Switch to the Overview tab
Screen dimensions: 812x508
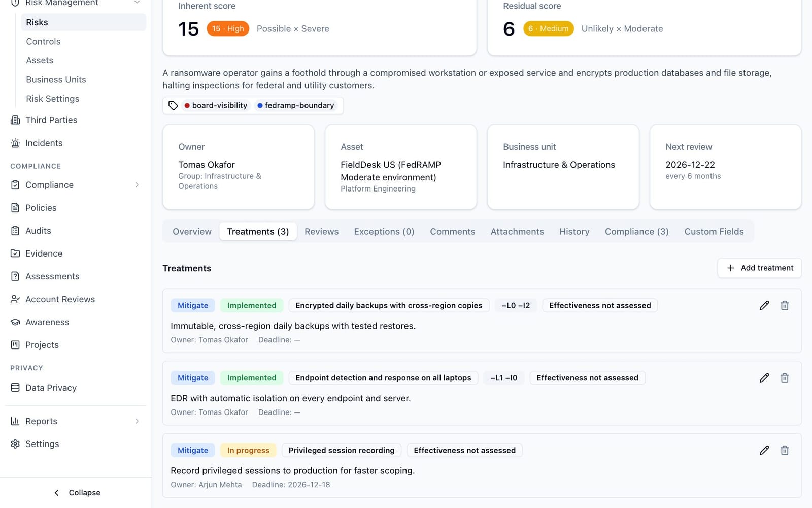click(x=192, y=231)
